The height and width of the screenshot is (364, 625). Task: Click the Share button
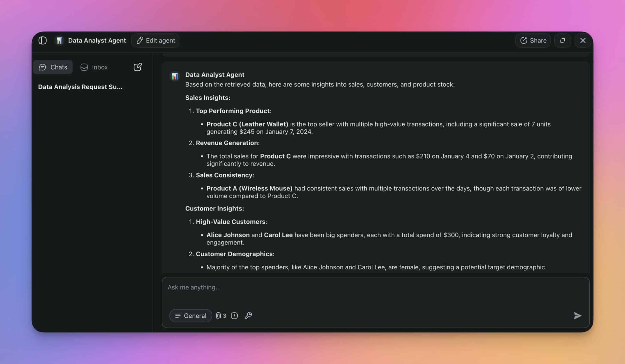coord(533,40)
